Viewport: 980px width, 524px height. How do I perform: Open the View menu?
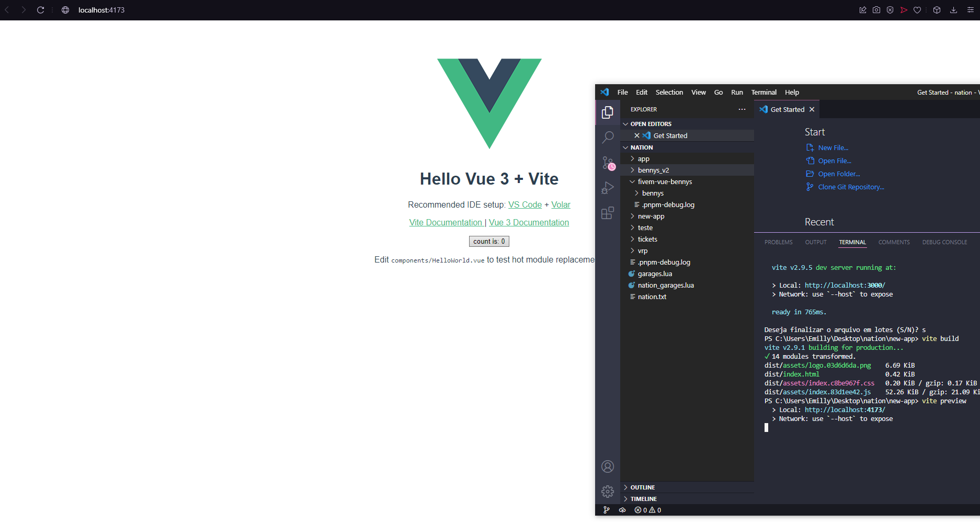[x=699, y=92]
